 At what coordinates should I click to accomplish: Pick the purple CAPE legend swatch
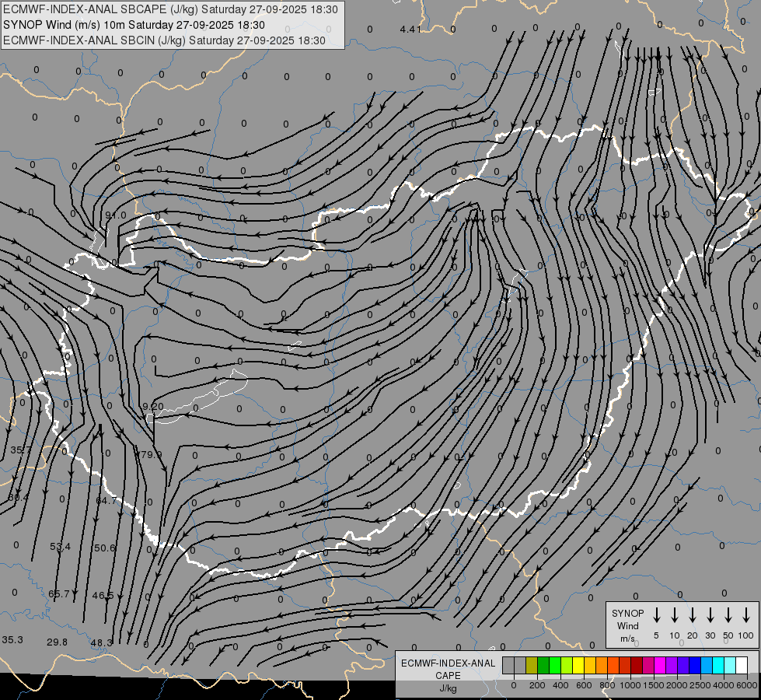pyautogui.click(x=672, y=666)
